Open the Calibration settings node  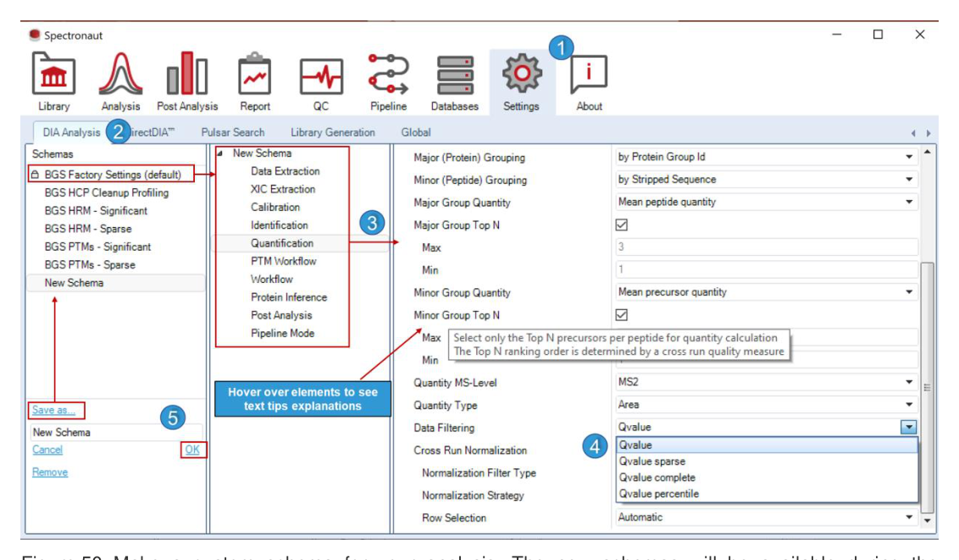pyautogui.click(x=275, y=208)
